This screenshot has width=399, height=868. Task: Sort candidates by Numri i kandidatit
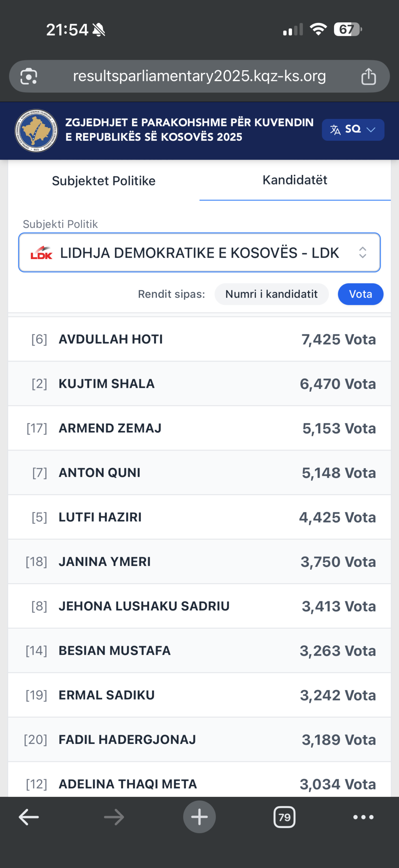271,294
